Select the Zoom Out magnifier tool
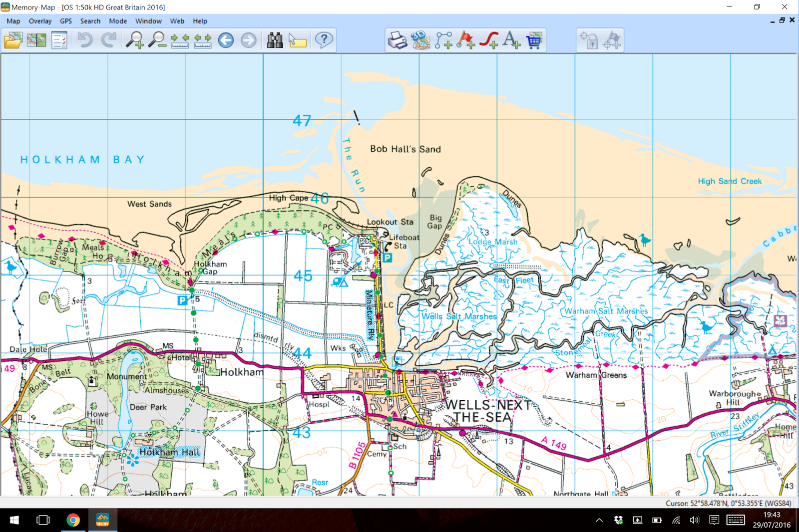799x532 pixels. (157, 40)
